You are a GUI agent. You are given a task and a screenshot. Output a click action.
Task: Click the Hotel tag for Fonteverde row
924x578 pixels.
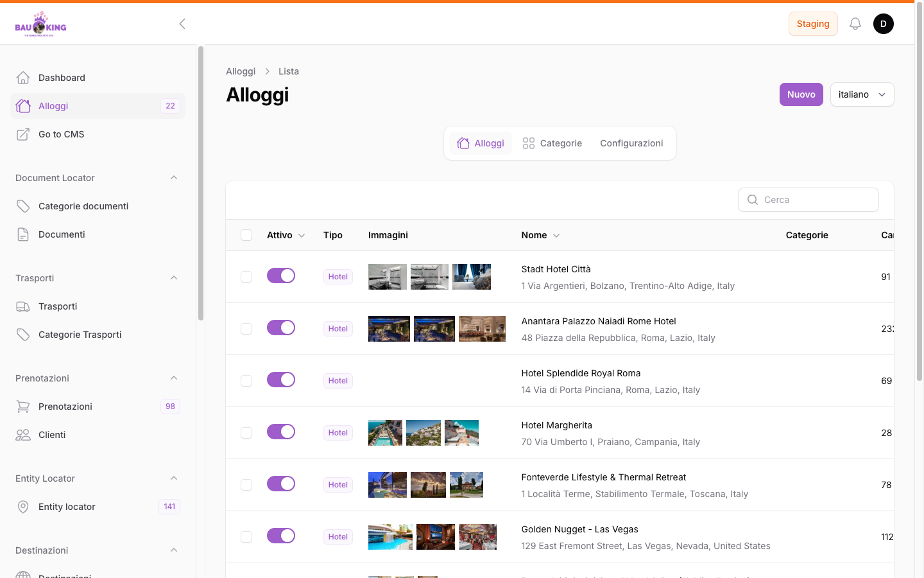(338, 485)
